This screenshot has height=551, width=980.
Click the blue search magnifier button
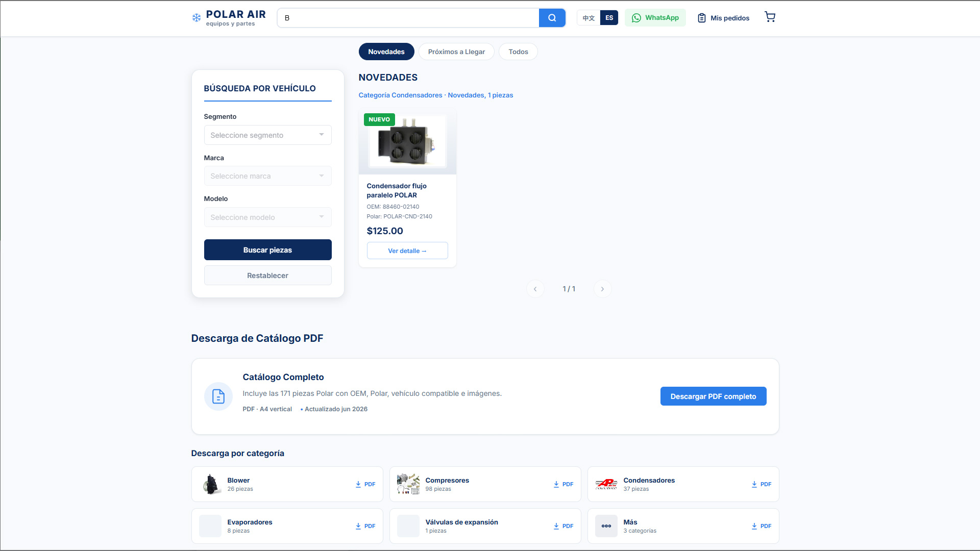pyautogui.click(x=552, y=18)
